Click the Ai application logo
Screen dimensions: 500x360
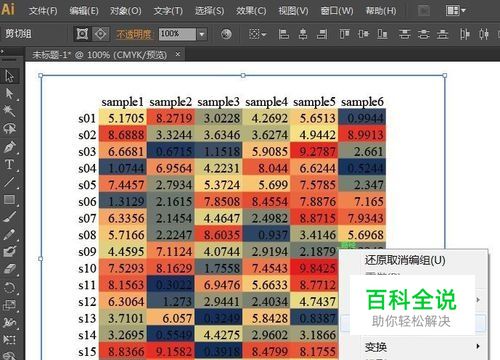[x=8, y=9]
